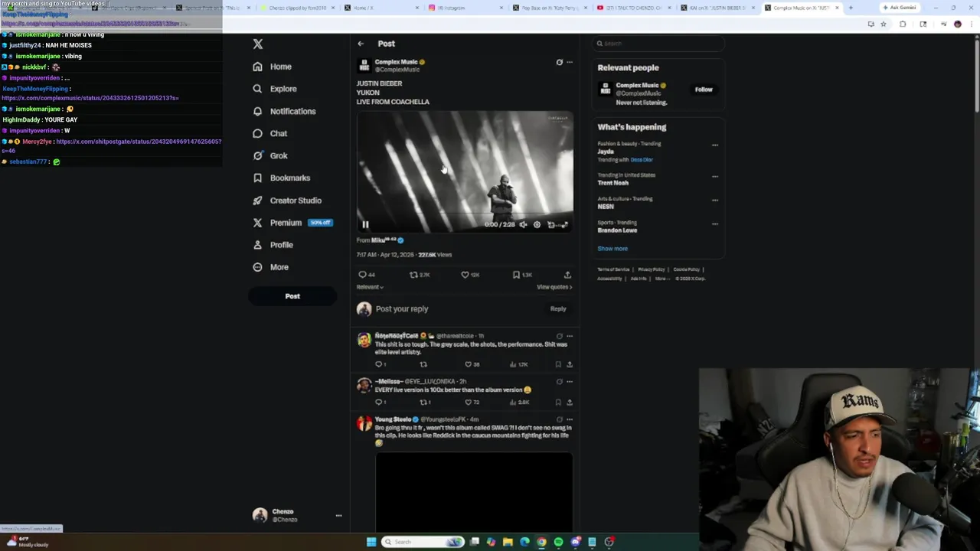Open Chat in X sidebar
This screenshot has width=980, height=551.
click(x=270, y=133)
